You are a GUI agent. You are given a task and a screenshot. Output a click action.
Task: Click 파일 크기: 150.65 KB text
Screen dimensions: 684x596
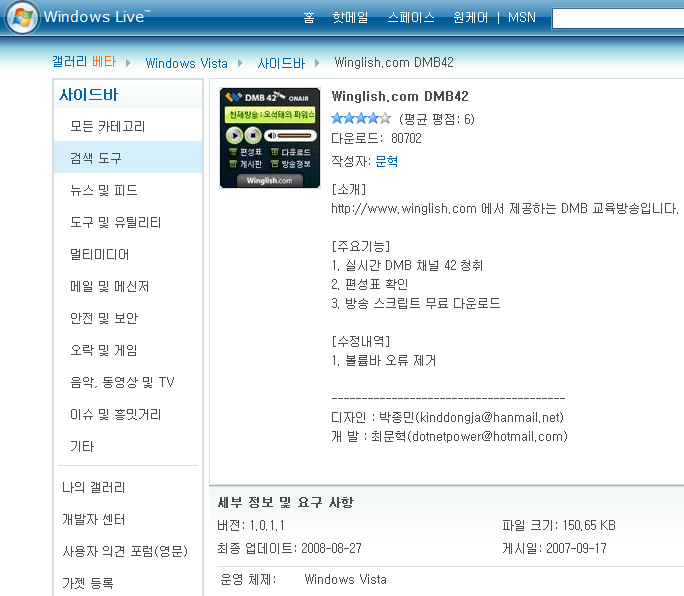(x=559, y=525)
